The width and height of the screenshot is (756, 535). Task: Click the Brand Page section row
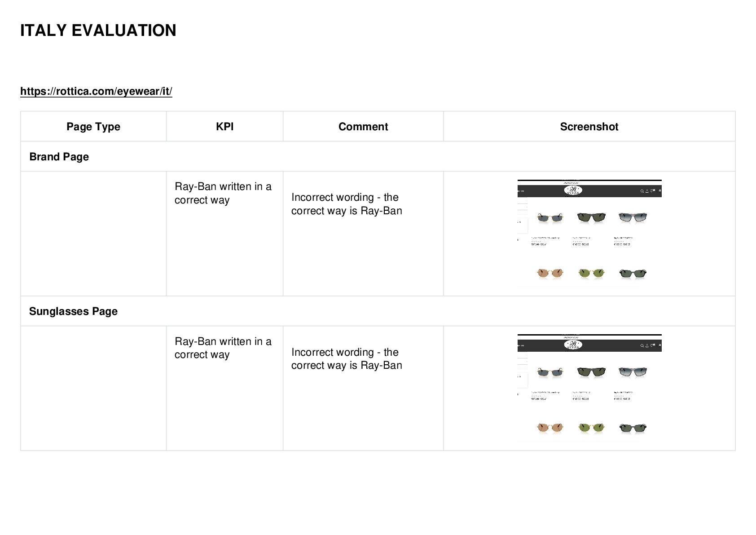click(378, 156)
